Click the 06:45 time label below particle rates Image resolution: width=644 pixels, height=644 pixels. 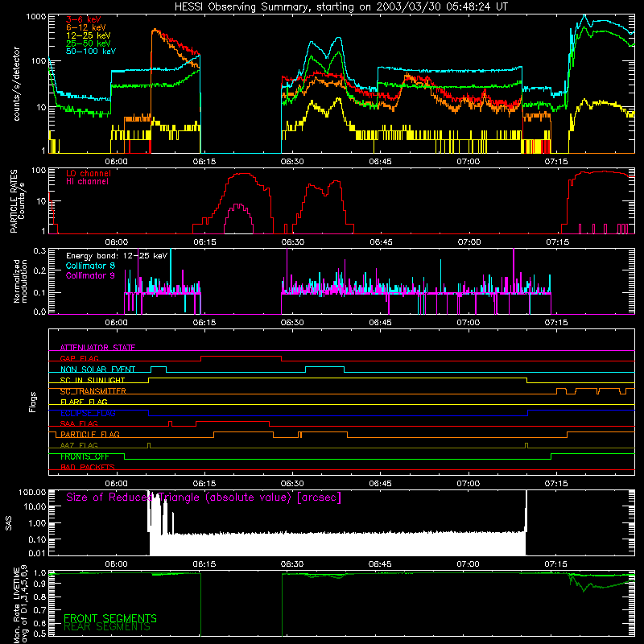(381, 242)
